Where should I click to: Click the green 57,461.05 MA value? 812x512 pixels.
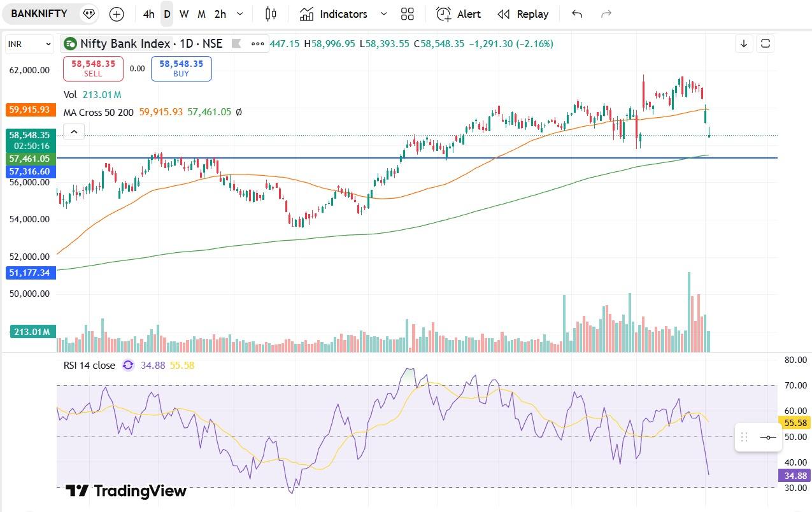(x=209, y=112)
